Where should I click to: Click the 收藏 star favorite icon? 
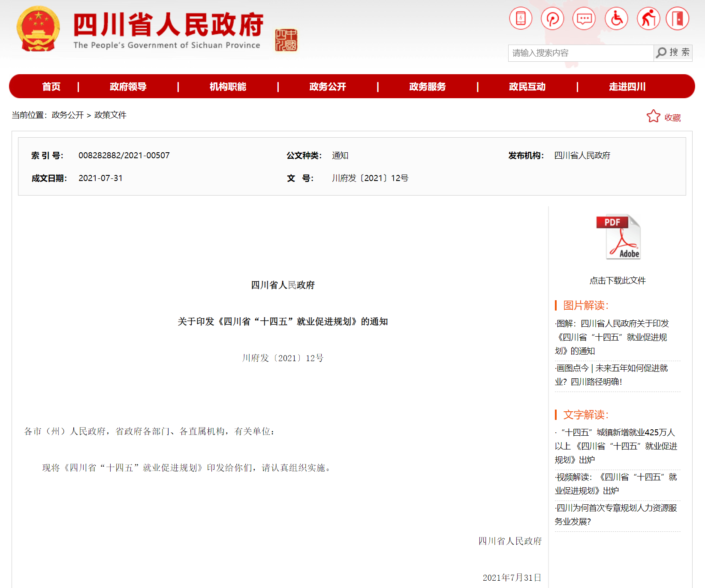click(654, 117)
